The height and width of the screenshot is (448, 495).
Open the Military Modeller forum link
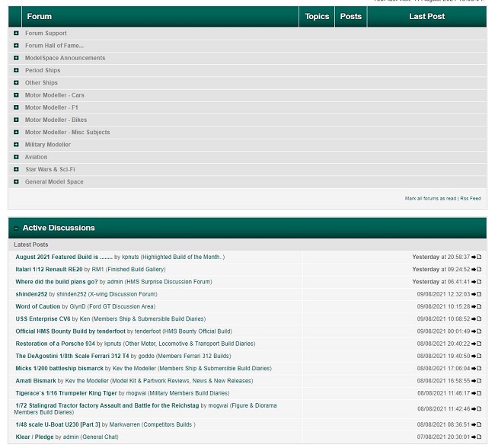click(47, 145)
